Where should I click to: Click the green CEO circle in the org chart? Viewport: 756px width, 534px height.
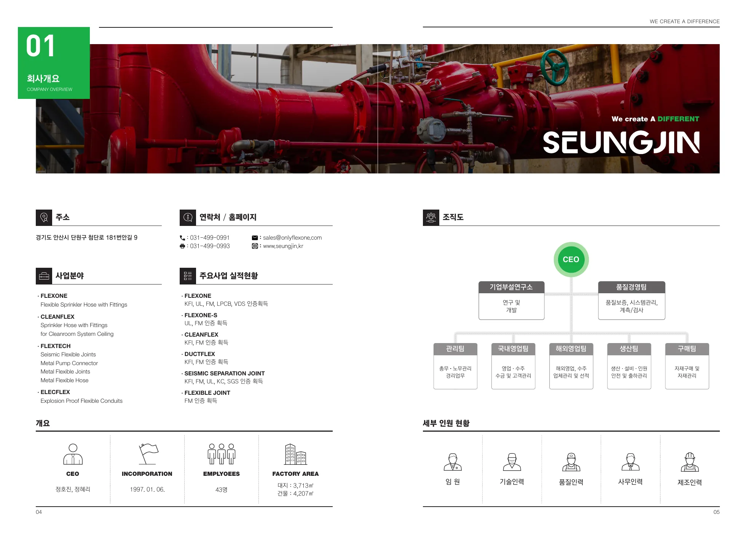571,259
